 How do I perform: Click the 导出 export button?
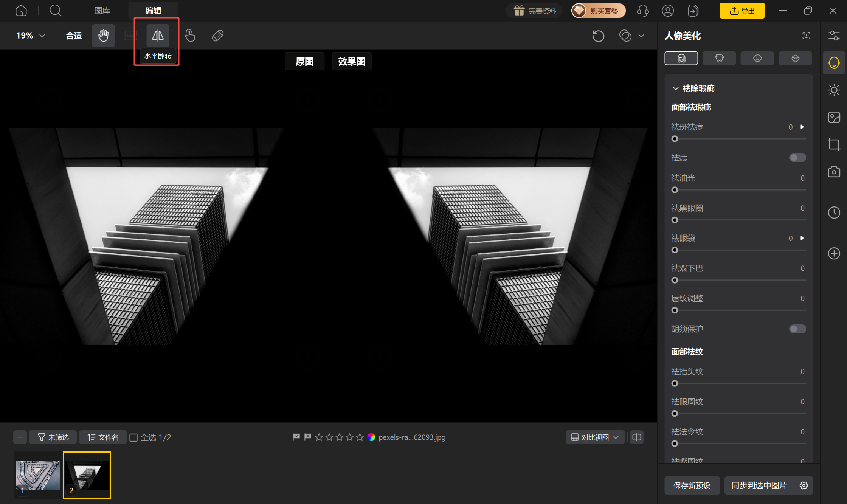[742, 11]
